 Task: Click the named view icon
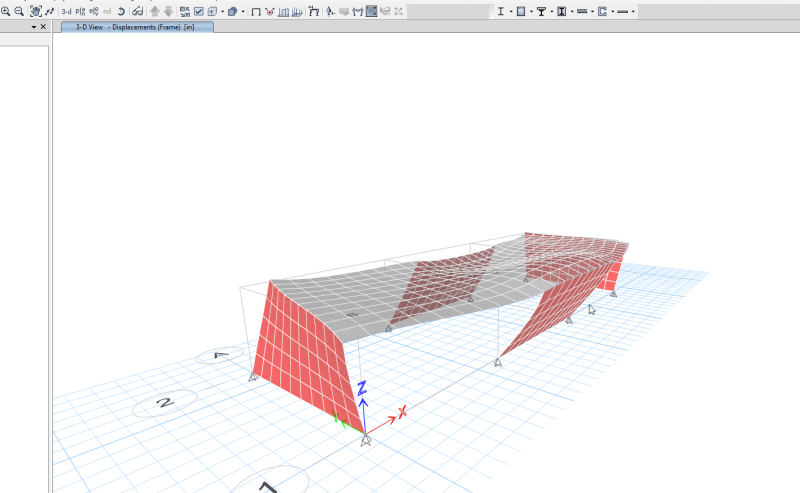(212, 11)
